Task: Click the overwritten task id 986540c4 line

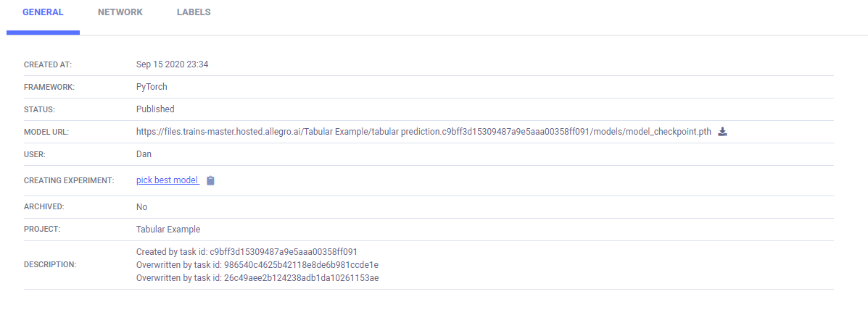Action: pyautogui.click(x=257, y=265)
